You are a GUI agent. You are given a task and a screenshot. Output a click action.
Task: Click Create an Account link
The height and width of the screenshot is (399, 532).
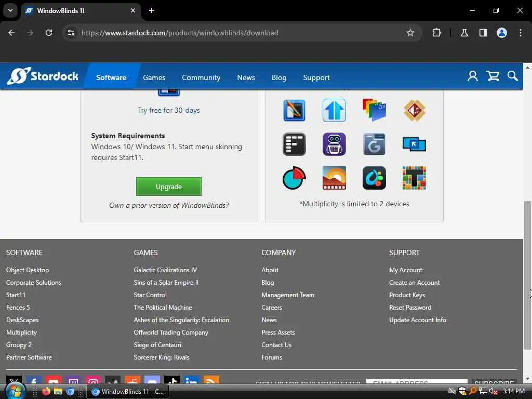tap(415, 283)
